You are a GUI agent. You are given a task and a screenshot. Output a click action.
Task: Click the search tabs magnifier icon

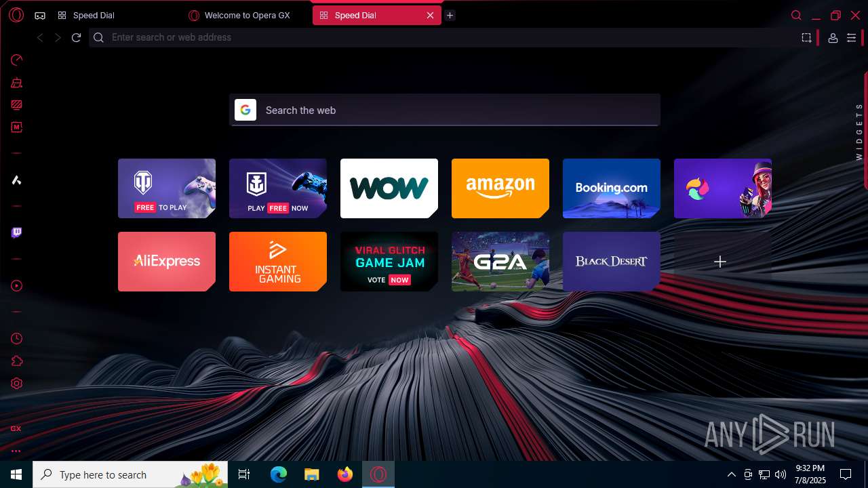(x=796, y=16)
